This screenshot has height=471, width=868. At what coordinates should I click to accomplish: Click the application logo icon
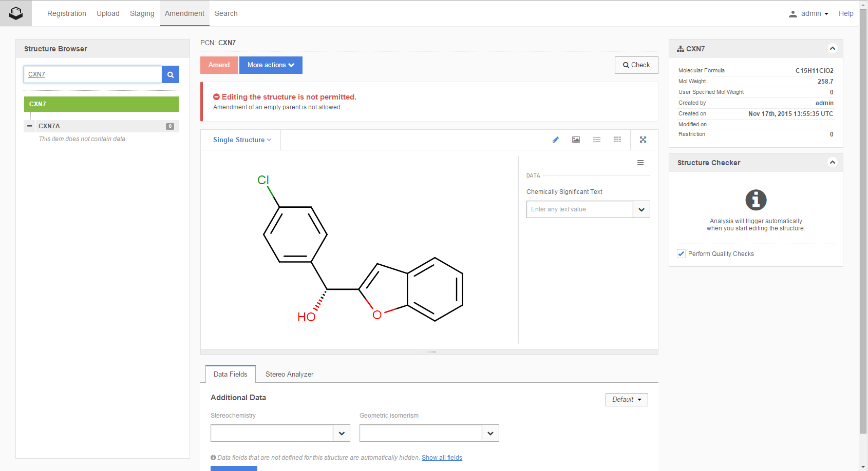(x=16, y=13)
